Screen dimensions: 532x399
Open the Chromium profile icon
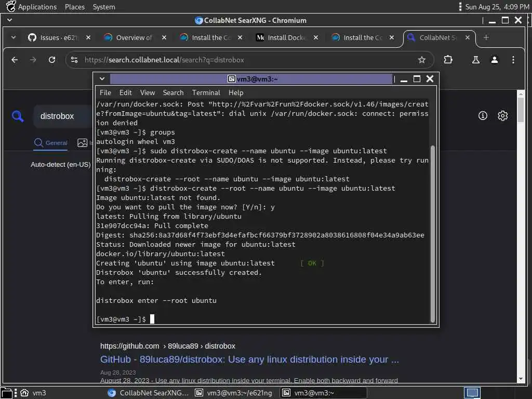495,60
